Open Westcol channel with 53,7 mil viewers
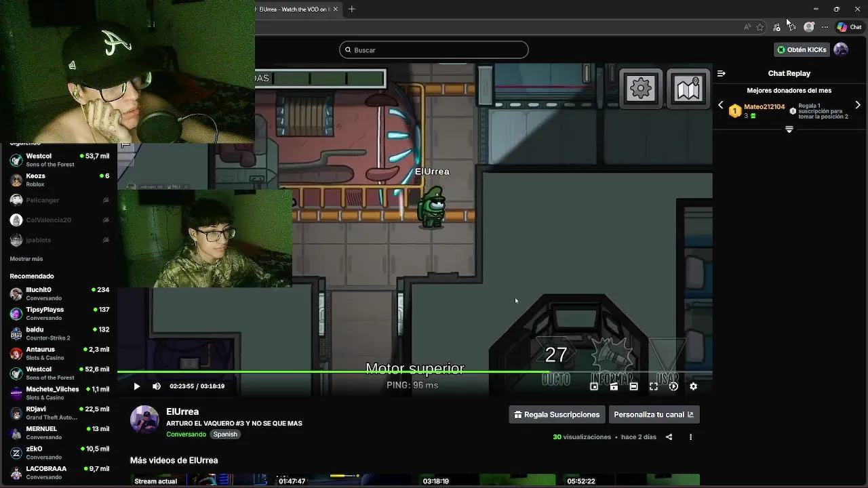This screenshot has width=868, height=488. click(x=59, y=160)
